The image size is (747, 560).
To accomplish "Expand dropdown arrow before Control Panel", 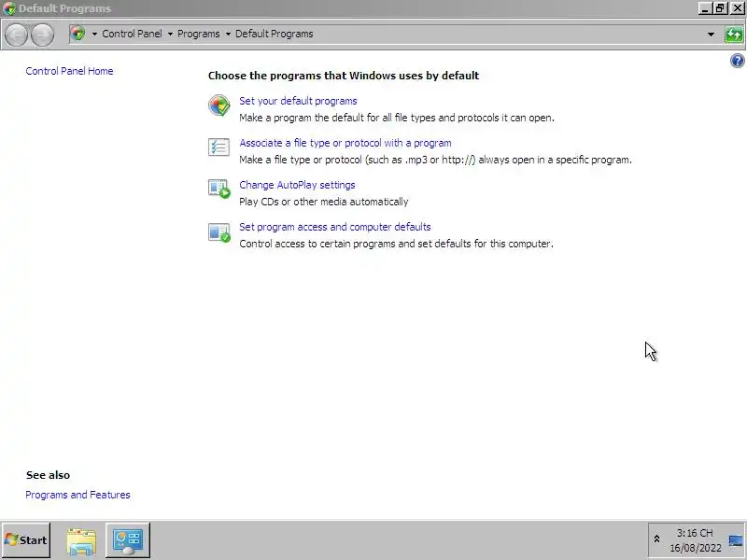I will (94, 34).
